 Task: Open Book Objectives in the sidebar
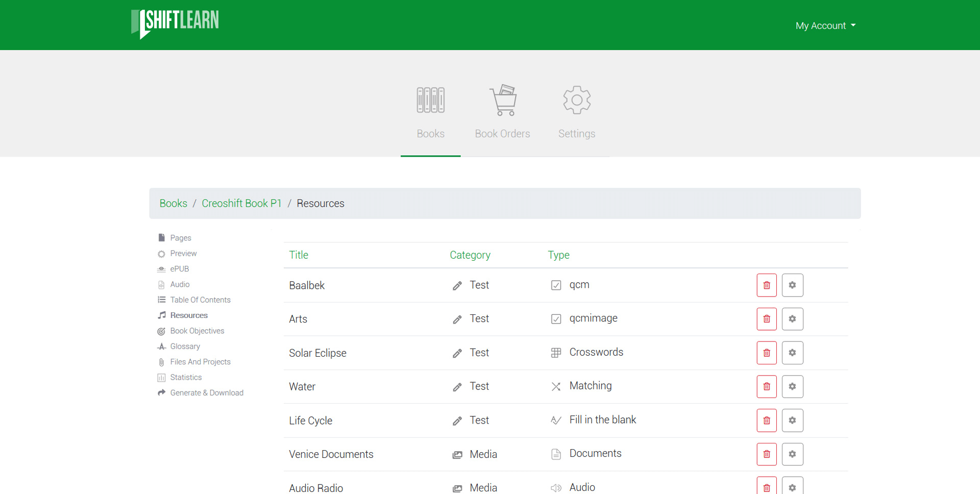(x=197, y=331)
